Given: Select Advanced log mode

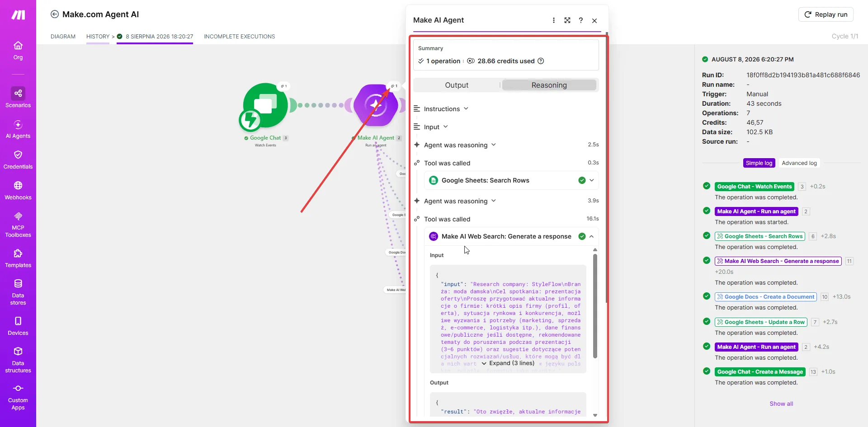Looking at the screenshot, I should click(799, 163).
